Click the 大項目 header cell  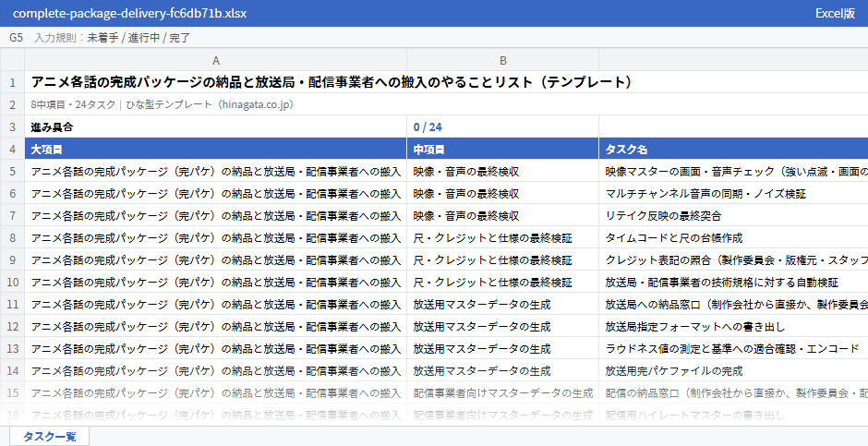[216, 149]
